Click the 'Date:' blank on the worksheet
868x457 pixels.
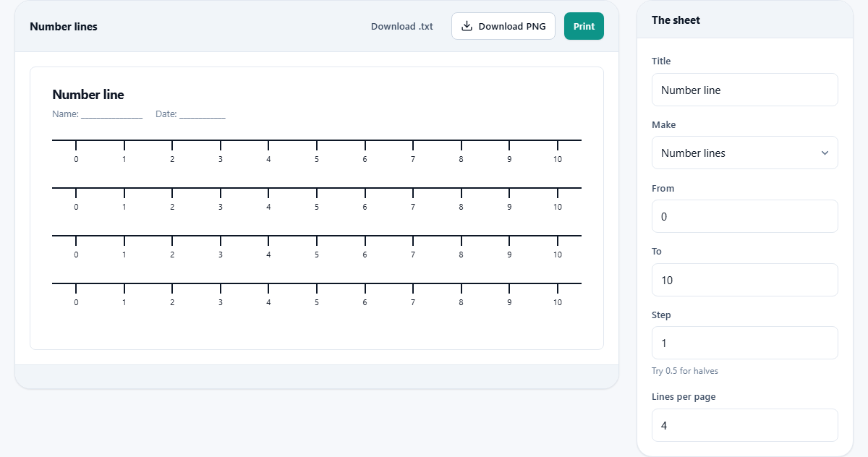203,114
